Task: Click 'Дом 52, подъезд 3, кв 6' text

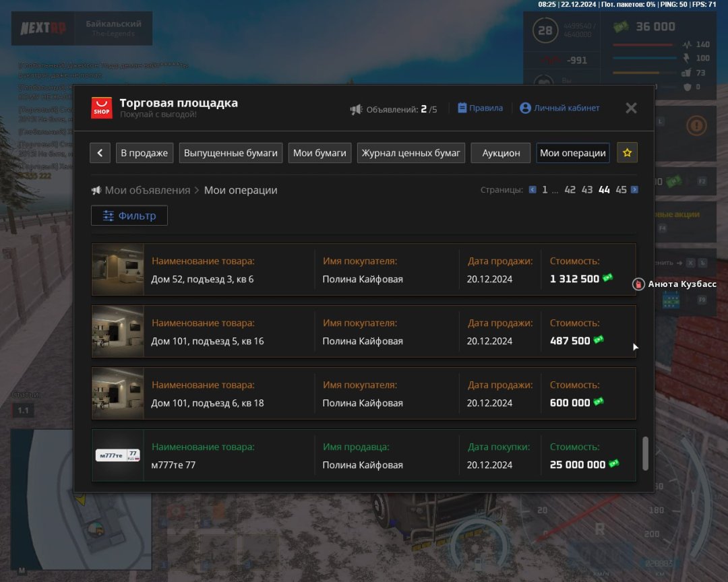Action: [202, 280]
